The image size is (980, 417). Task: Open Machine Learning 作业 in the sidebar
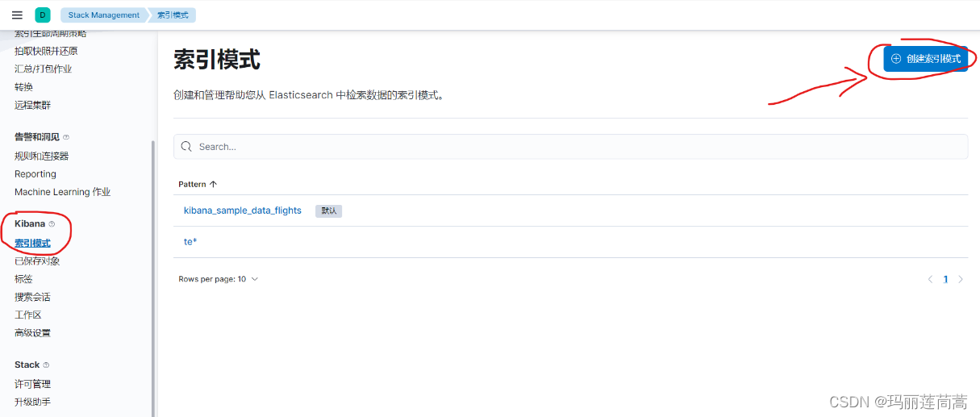[x=62, y=192]
